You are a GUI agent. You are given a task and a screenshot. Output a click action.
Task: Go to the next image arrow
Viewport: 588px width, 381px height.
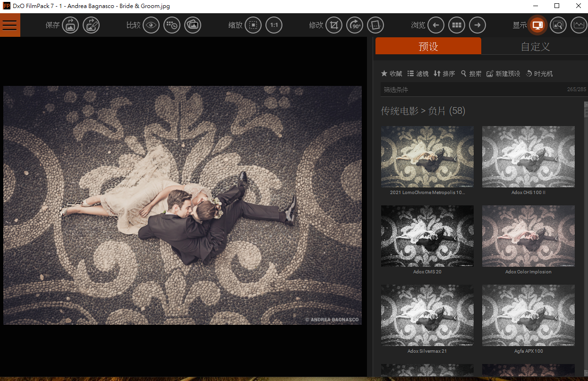(477, 25)
